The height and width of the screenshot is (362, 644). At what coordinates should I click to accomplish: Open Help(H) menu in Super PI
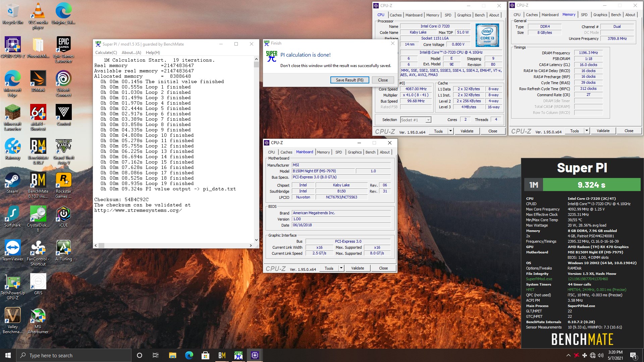click(x=153, y=53)
